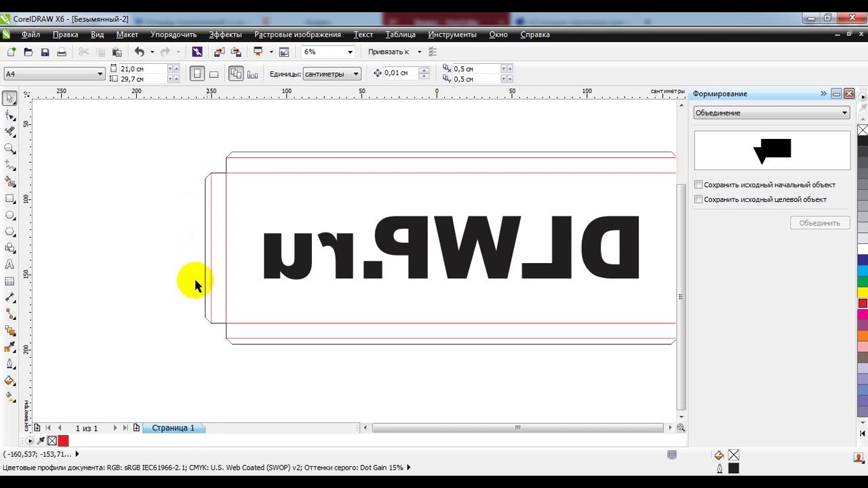This screenshot has width=868, height=488.
Task: Select the Polygon tool
Action: click(9, 231)
